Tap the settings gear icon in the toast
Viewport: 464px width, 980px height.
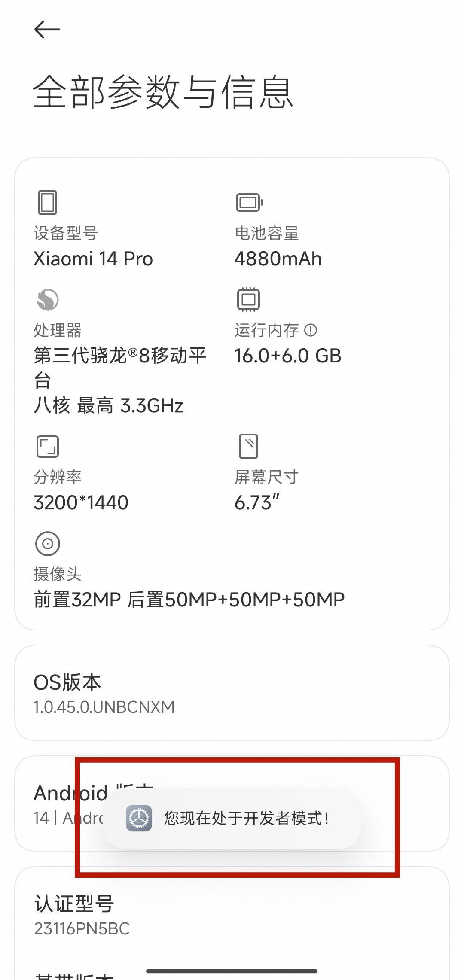coord(139,818)
